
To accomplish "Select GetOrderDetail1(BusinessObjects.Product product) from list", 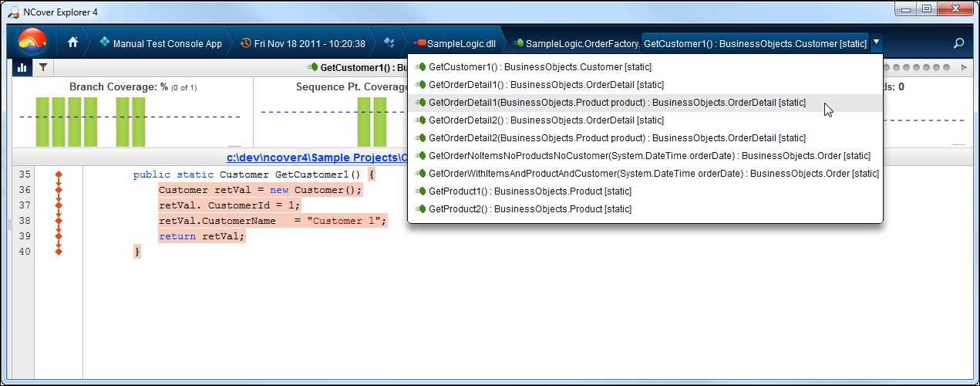I will tap(617, 103).
